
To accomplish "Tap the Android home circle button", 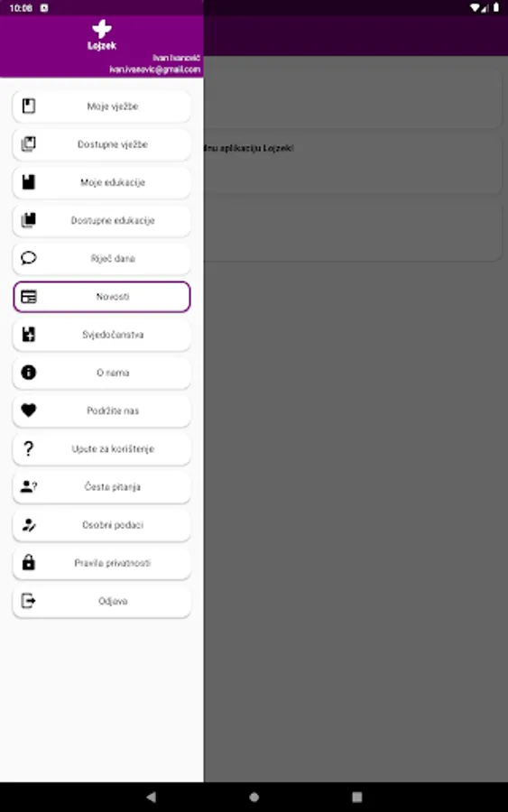I will pyautogui.click(x=254, y=797).
